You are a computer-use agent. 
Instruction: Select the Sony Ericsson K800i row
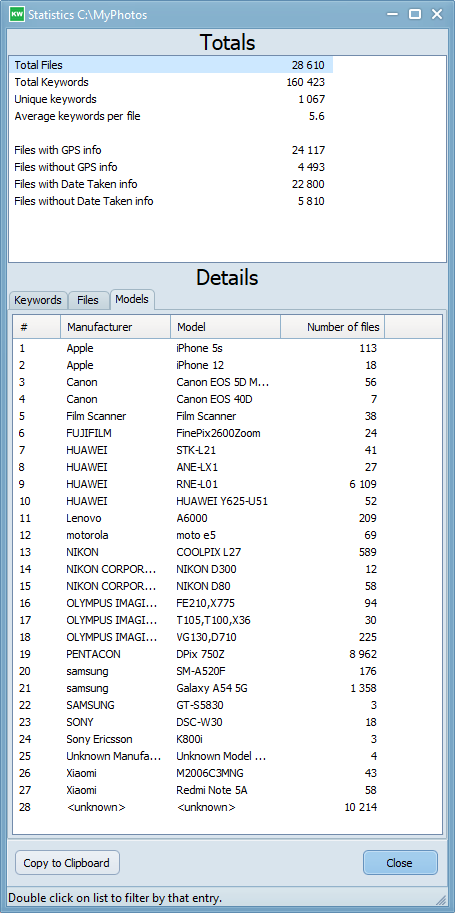tap(199, 739)
